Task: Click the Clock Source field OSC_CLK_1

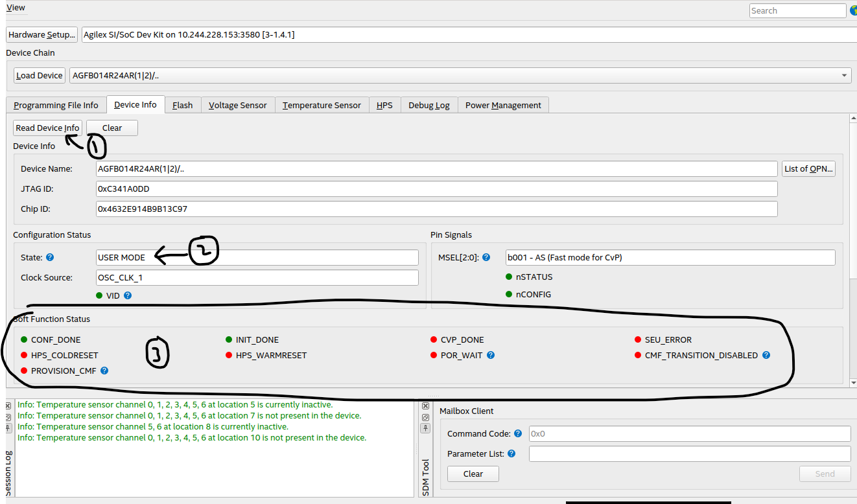Action: click(x=257, y=277)
